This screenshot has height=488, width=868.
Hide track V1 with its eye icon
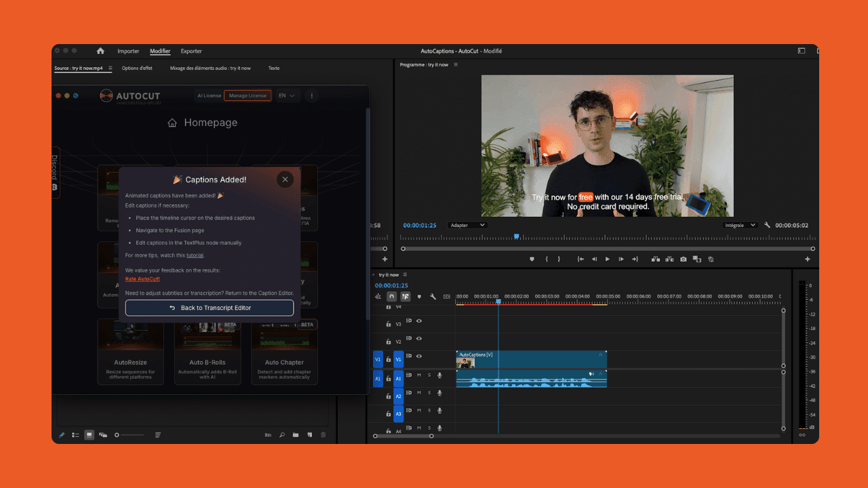419,356
